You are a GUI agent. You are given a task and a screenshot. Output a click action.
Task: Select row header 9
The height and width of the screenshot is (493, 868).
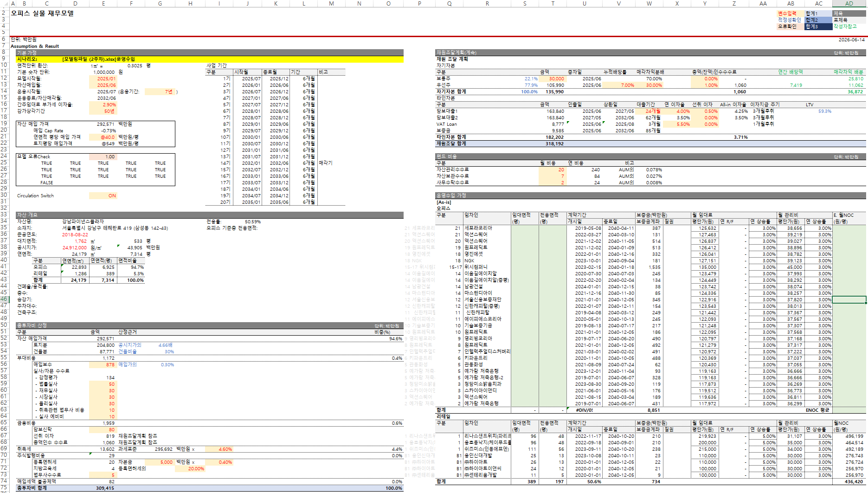tap(4, 59)
